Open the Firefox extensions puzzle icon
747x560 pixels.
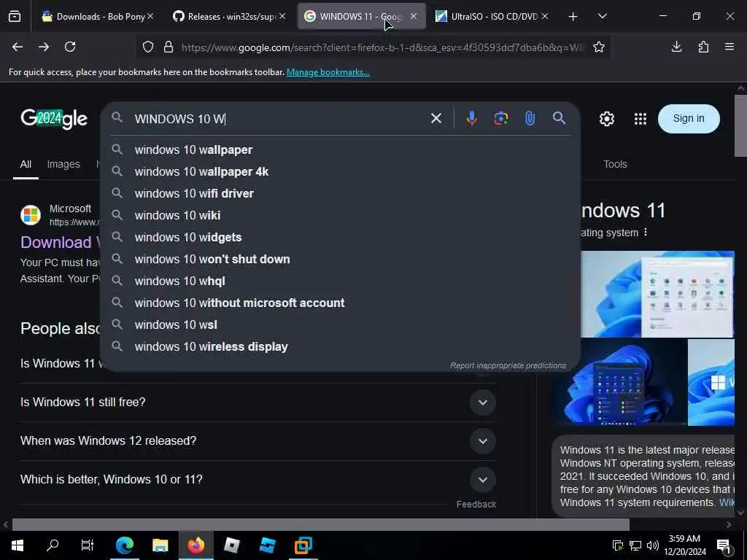[x=703, y=47]
